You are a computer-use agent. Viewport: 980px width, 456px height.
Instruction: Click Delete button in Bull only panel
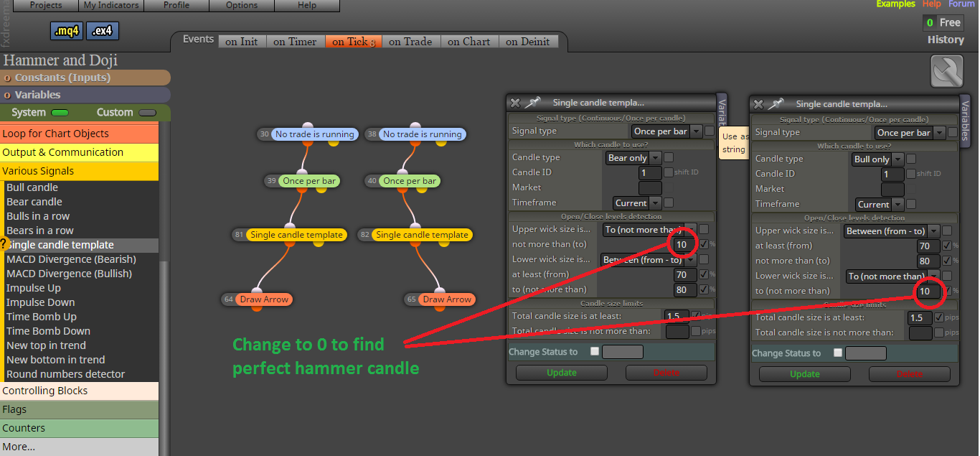click(x=910, y=374)
